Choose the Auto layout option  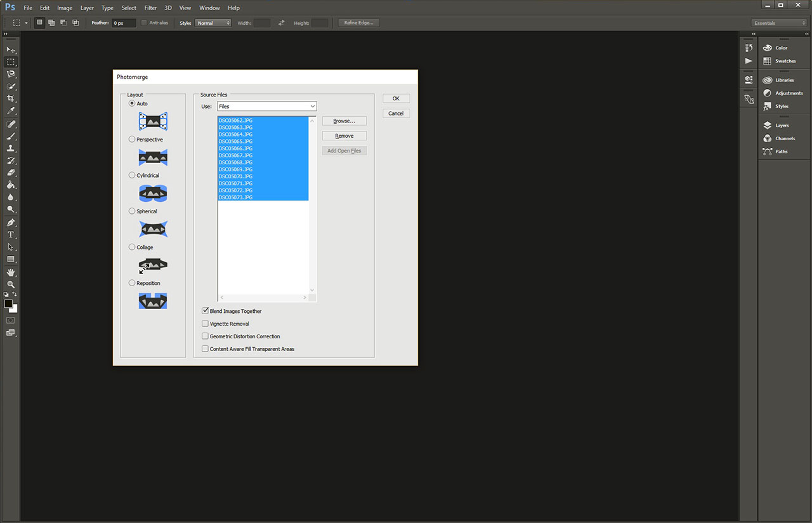[132, 103]
